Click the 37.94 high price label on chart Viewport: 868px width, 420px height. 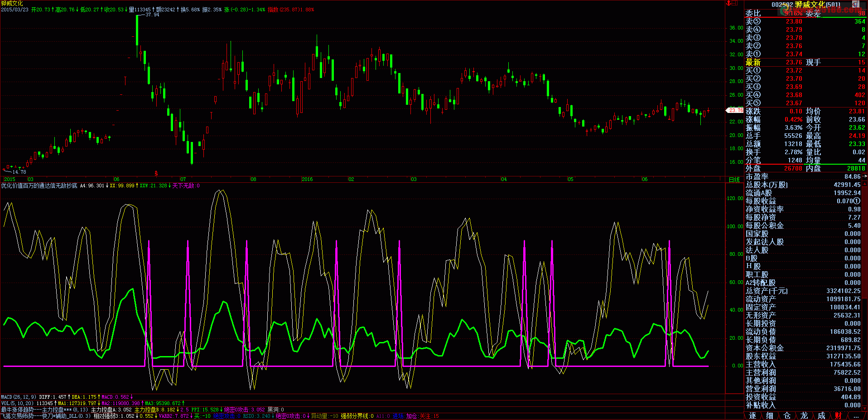152,15
